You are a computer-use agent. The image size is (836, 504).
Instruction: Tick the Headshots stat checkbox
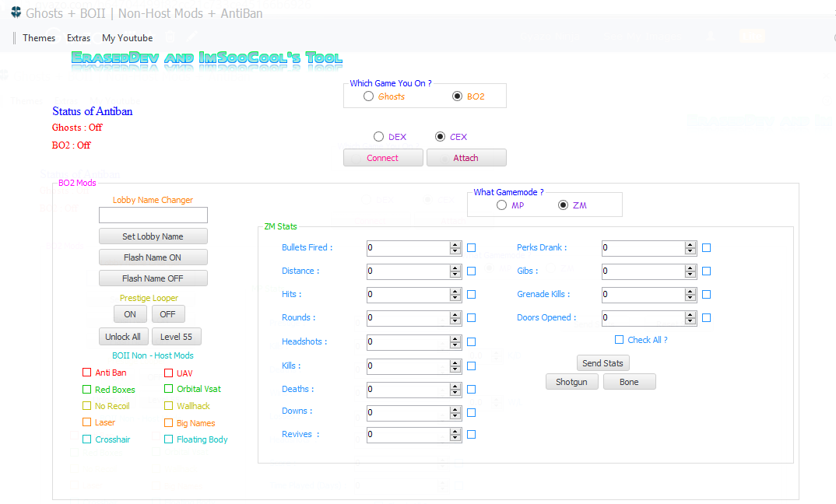click(471, 341)
